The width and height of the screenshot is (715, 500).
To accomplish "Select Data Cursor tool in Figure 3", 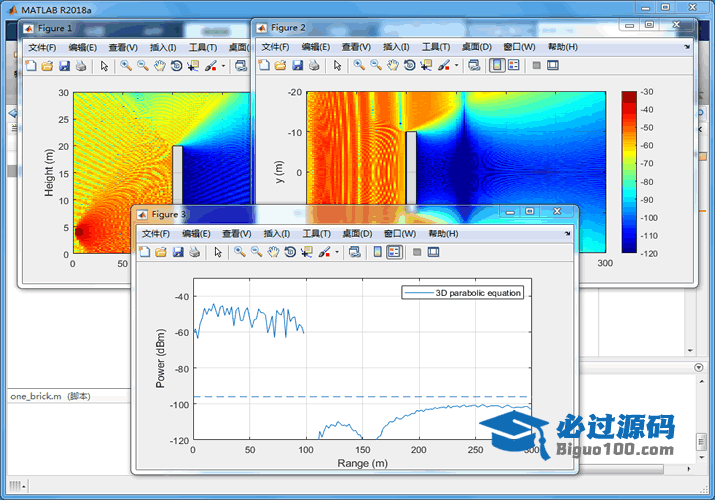I will click(306, 252).
